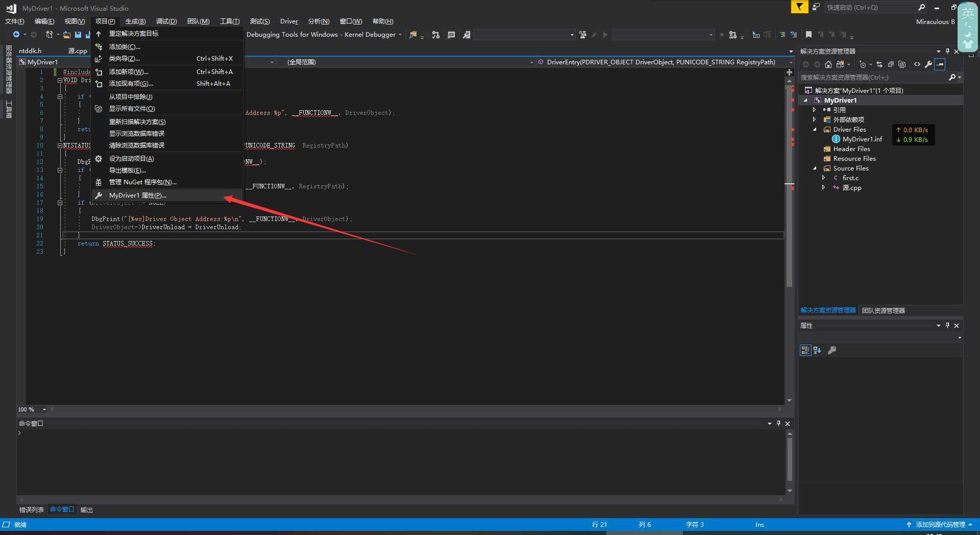
Task: Collapse the Driver Files folder
Action: [x=815, y=130]
